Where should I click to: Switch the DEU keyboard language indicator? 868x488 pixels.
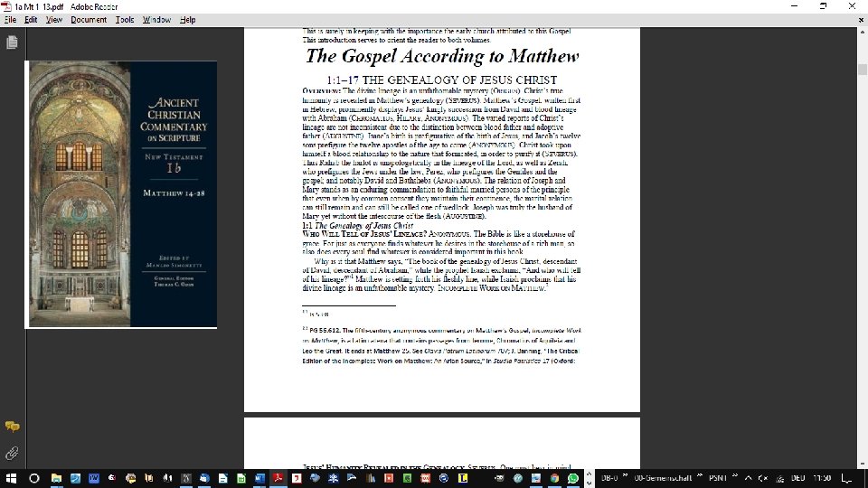(797, 478)
